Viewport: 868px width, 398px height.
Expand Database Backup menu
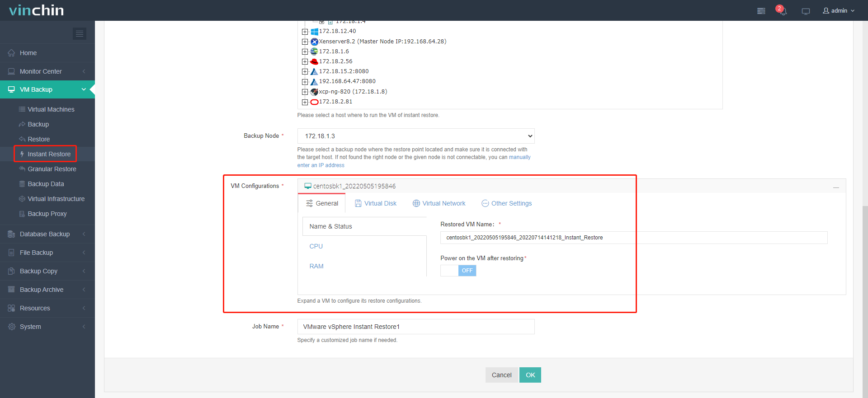click(x=47, y=234)
